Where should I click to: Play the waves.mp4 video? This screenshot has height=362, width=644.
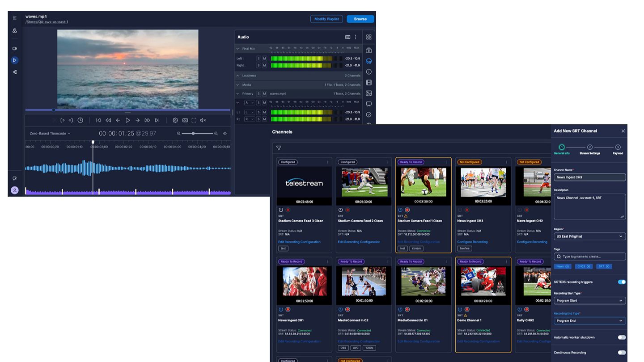coord(128,120)
